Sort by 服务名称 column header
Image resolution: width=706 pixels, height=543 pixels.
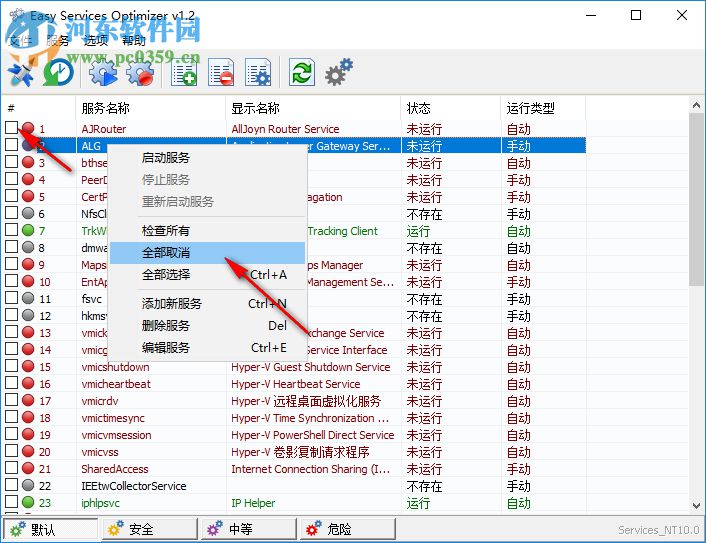click(x=151, y=108)
